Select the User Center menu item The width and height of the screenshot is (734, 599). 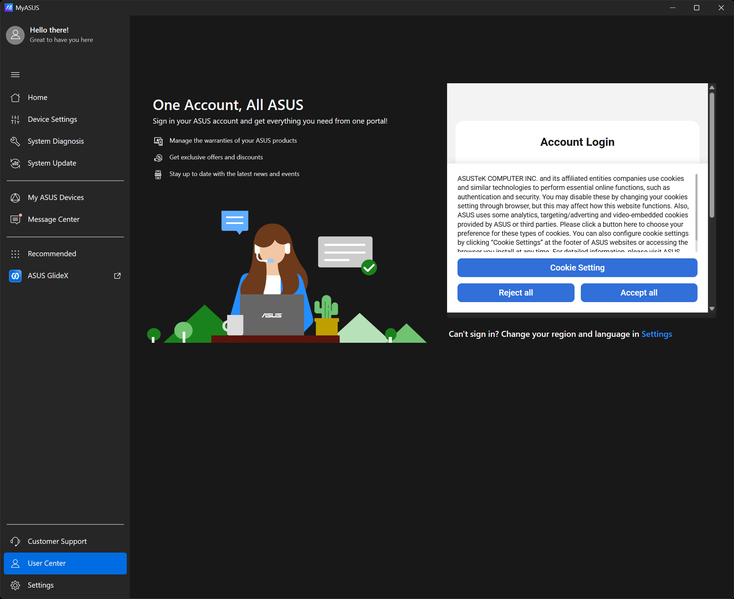(x=65, y=563)
